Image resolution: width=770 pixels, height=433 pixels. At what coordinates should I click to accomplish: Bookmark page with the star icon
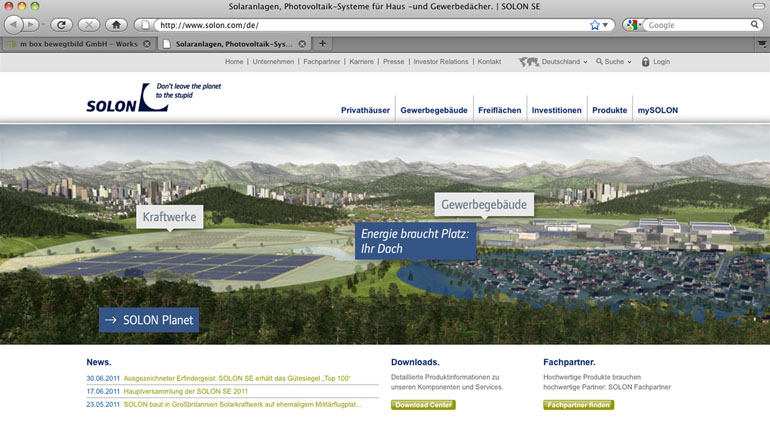(x=595, y=25)
